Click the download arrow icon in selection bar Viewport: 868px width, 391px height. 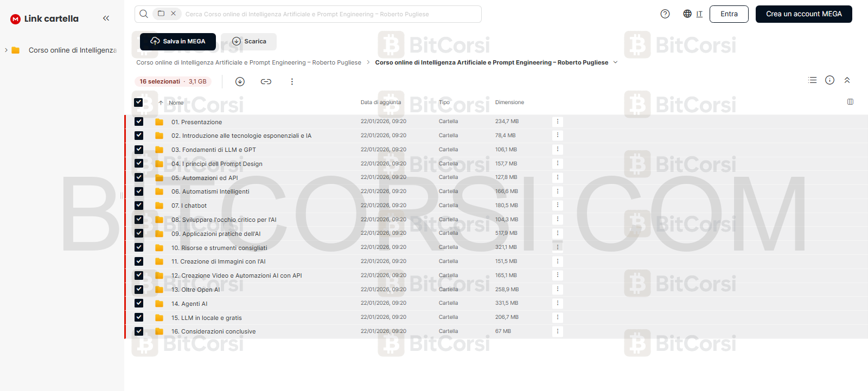tap(240, 81)
